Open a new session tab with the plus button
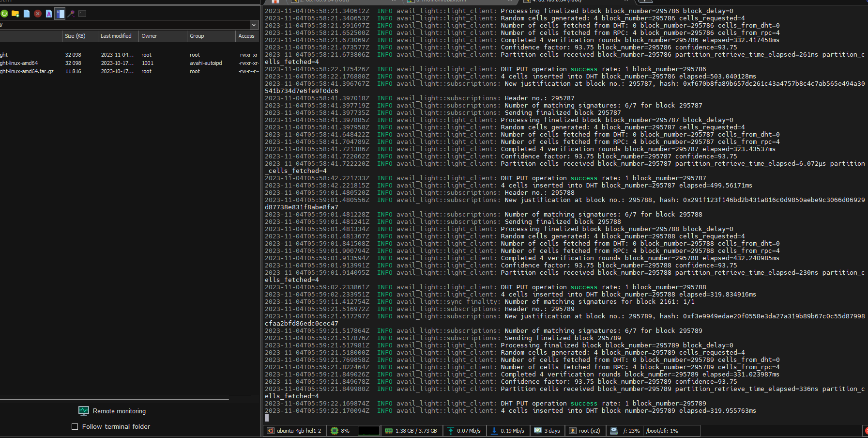The height and width of the screenshot is (438, 868). (x=644, y=2)
